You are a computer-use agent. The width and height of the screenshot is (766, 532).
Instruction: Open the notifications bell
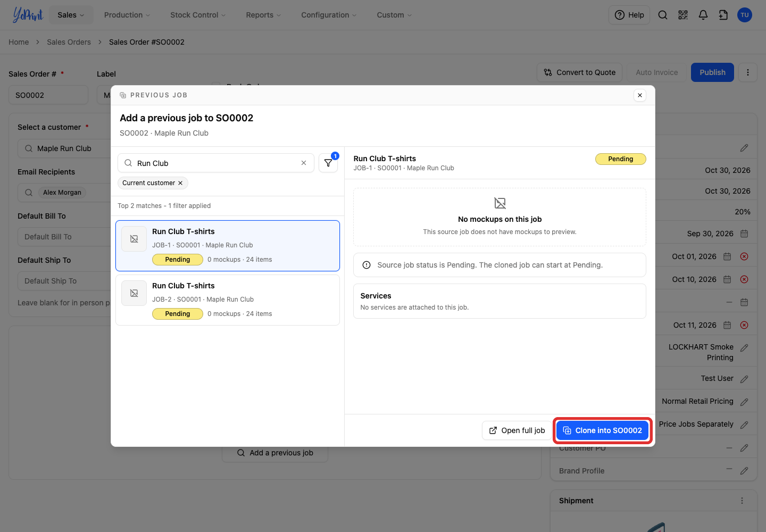[703, 15]
